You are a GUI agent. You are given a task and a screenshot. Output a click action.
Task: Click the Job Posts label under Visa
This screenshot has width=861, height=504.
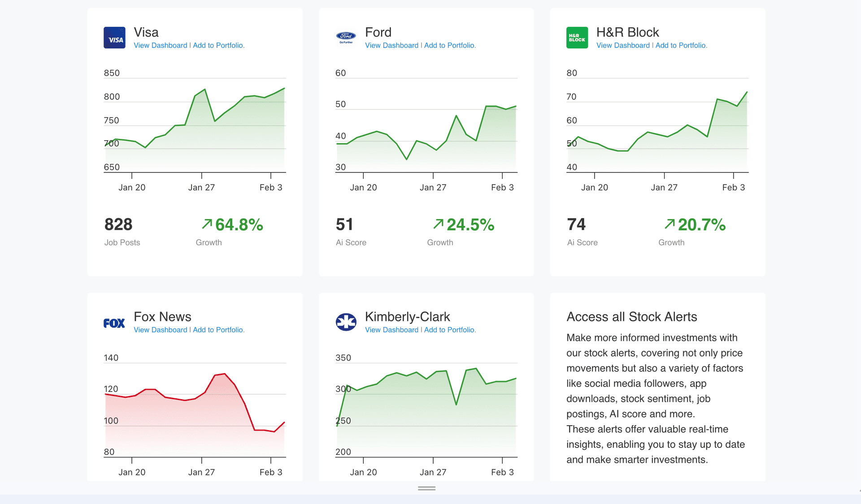point(122,242)
